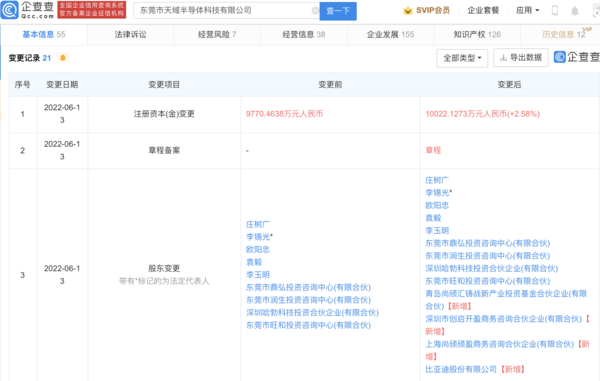Open 欧阳忠 in the 变更前 column

tap(258, 249)
